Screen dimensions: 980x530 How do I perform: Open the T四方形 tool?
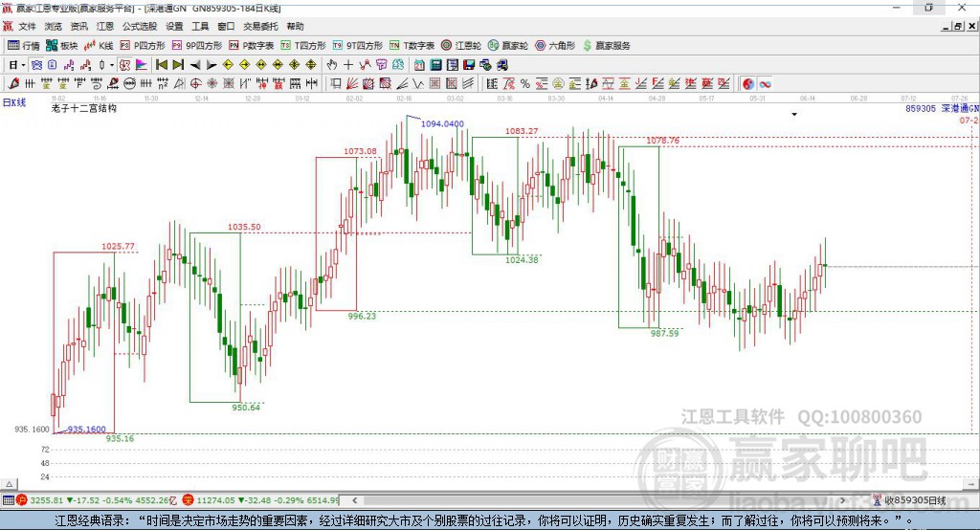(x=303, y=46)
